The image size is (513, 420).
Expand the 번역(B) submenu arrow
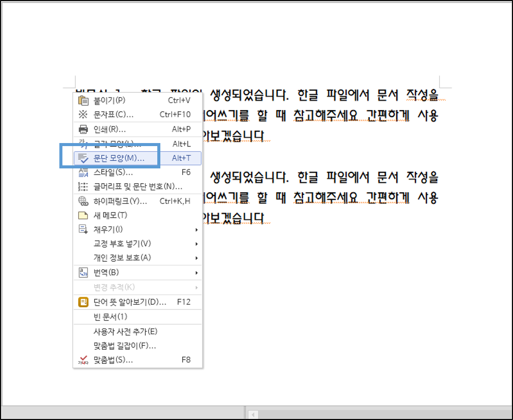pyautogui.click(x=197, y=273)
